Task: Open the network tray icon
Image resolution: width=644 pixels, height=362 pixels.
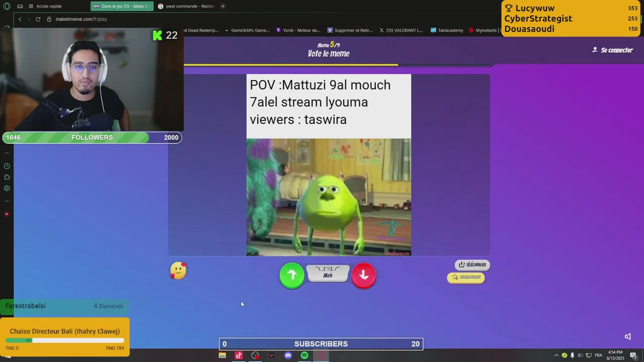Action: point(588,355)
